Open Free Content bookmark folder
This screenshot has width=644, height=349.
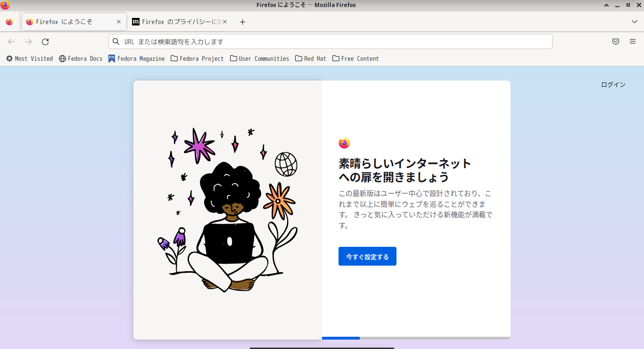[355, 58]
